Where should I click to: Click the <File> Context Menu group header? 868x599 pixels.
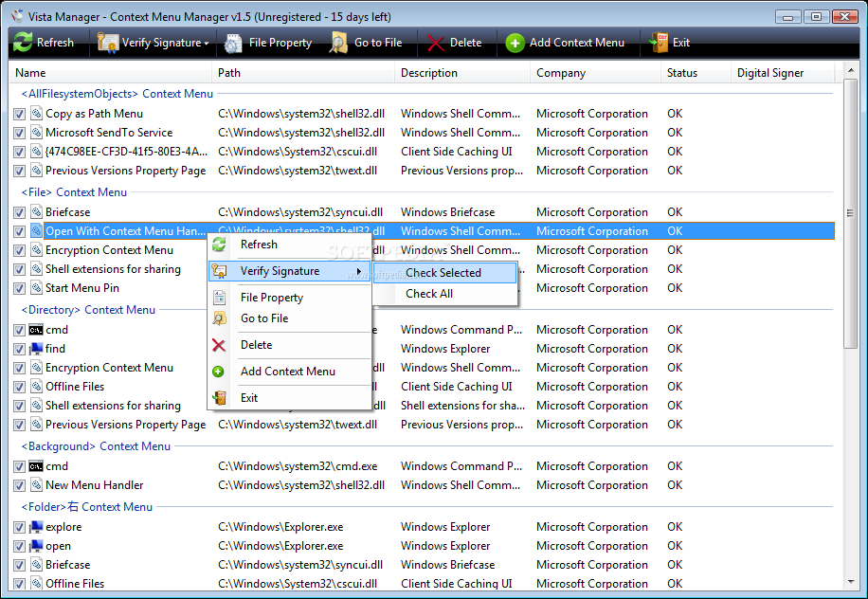pos(74,192)
